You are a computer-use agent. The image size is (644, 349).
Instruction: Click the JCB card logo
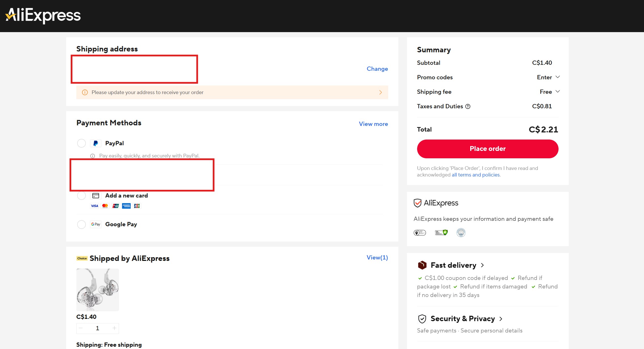tap(137, 206)
